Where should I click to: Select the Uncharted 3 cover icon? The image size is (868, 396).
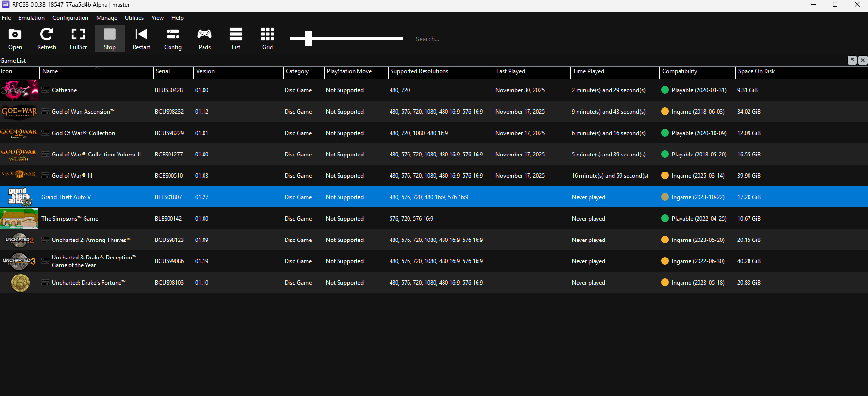tap(19, 261)
